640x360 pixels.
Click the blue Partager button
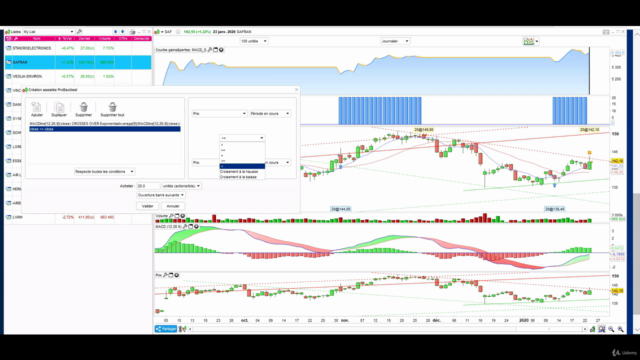click(x=166, y=329)
